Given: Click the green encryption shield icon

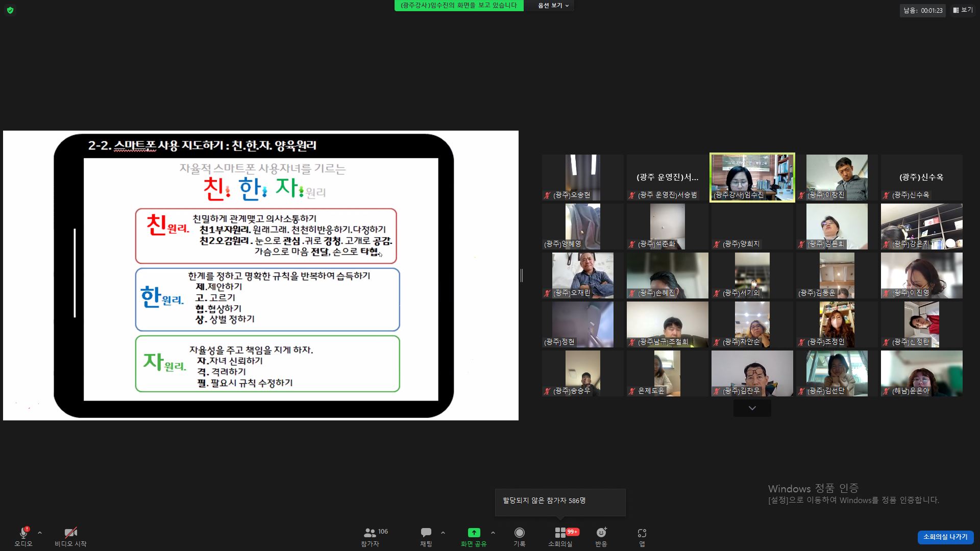Looking at the screenshot, I should coord(10,10).
